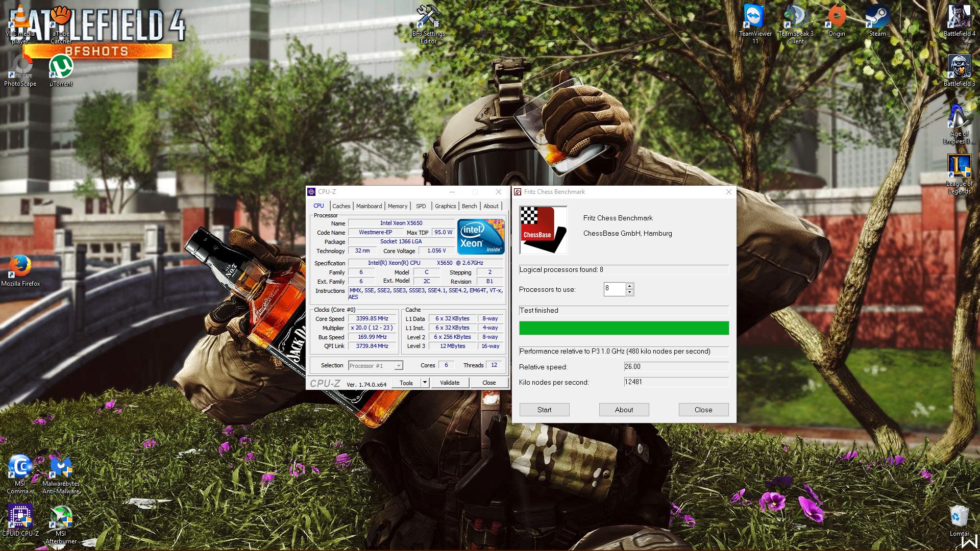980x551 pixels.
Task: Open TeamSpeak 3 Client shortcut
Action: tap(796, 24)
